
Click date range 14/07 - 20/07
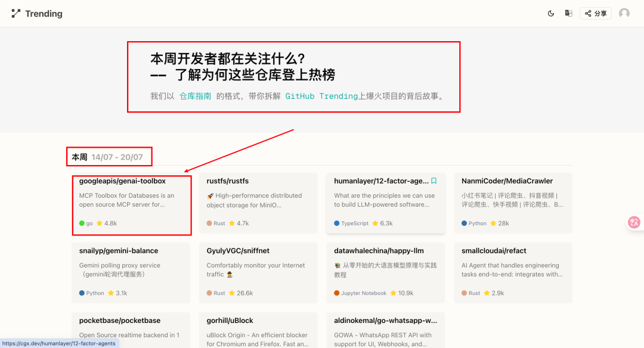tap(117, 157)
